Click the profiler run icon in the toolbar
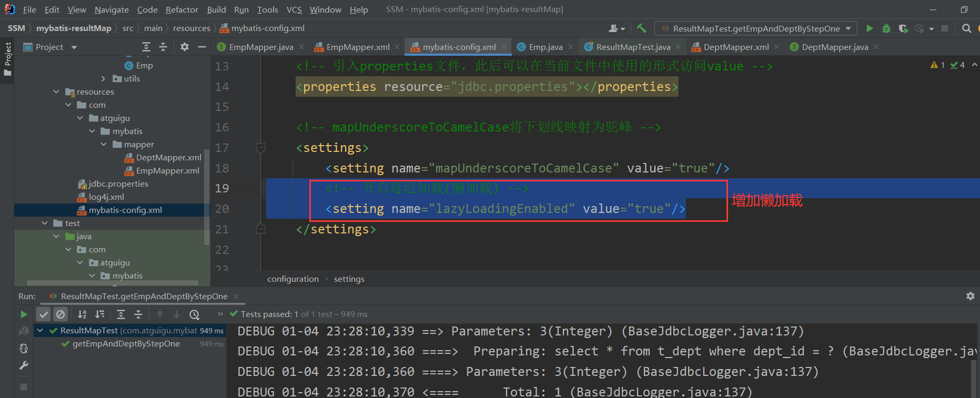Screen dimensions: 980x398 tap(920, 28)
